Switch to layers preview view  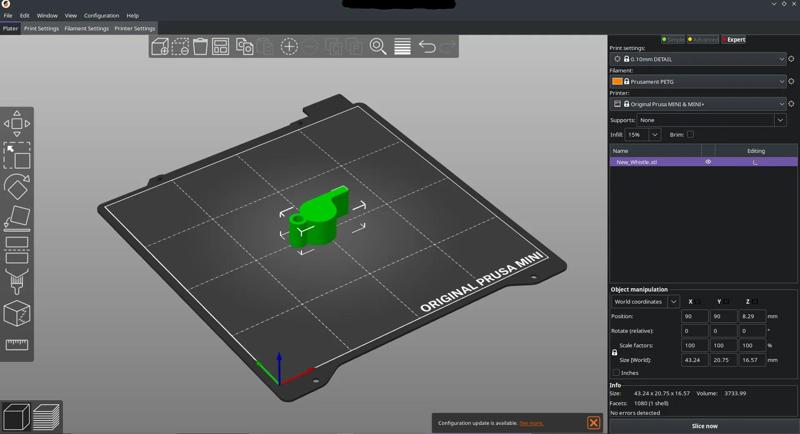46,417
